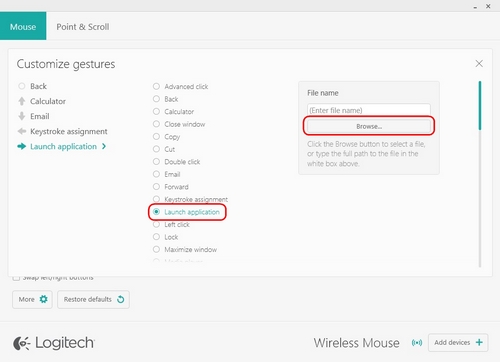This screenshot has width=500, height=362.
Task: Select the Cut radio option
Action: coord(164,149)
